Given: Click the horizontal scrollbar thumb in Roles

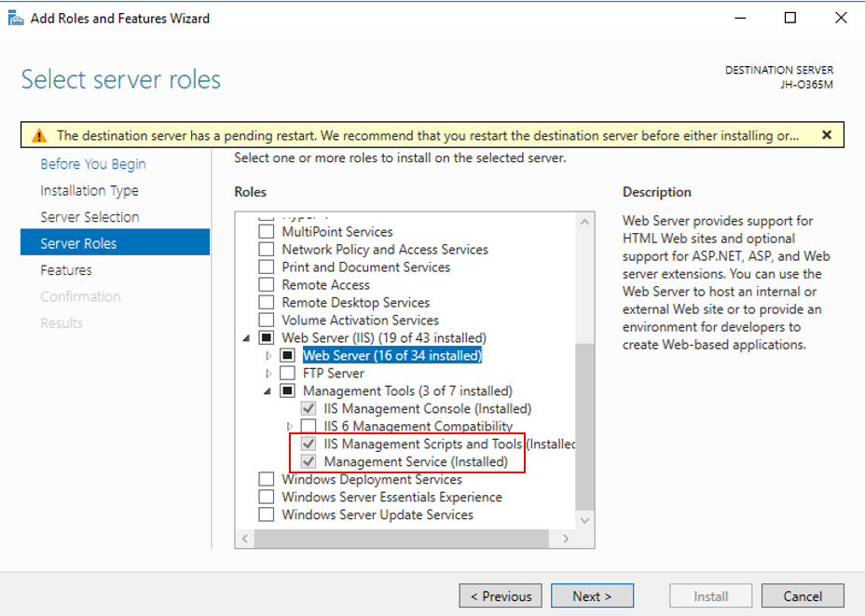Looking at the screenshot, I should coord(402,539).
